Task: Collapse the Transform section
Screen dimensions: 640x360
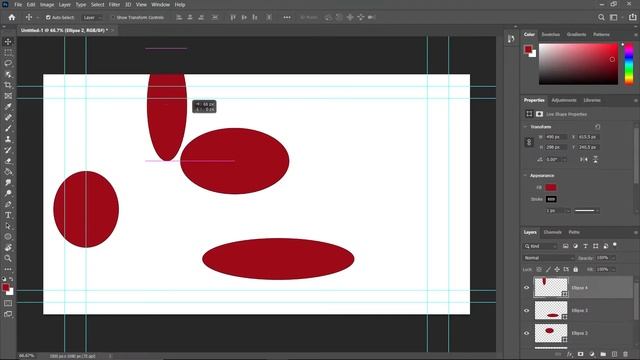Action: tap(525, 127)
